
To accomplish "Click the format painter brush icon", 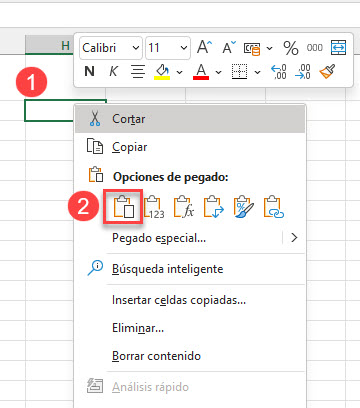I will 327,71.
